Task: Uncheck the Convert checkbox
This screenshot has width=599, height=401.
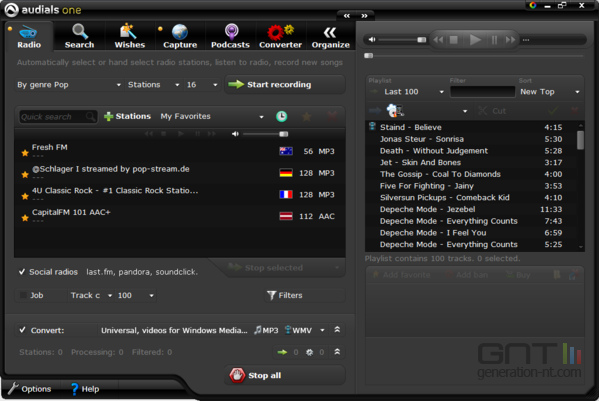Action: [x=23, y=330]
